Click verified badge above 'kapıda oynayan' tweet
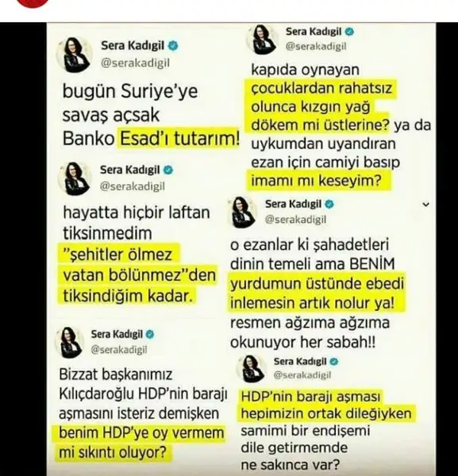Screen dimensions: 458x476 point(349,32)
